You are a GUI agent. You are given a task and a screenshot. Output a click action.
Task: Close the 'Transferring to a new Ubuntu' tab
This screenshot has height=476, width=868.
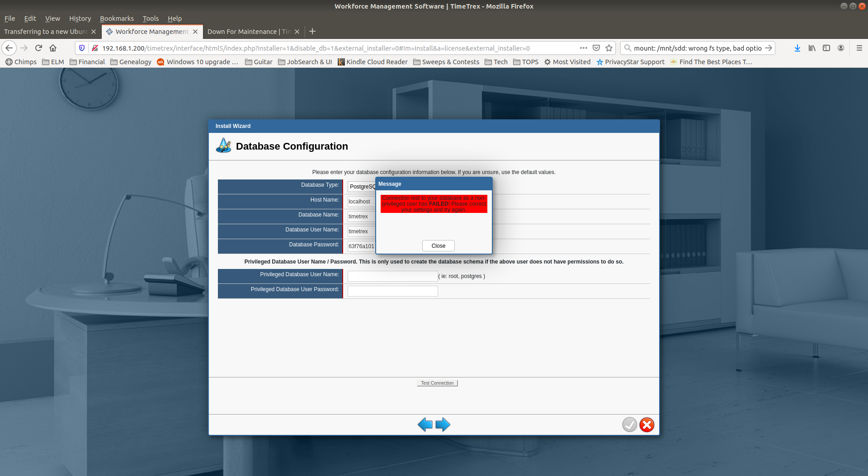click(94, 32)
